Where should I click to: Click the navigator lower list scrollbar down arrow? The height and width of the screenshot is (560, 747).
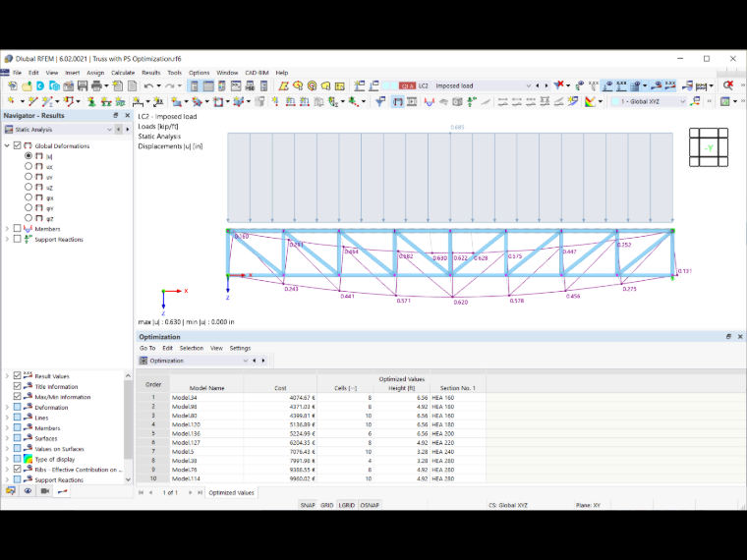[128, 479]
